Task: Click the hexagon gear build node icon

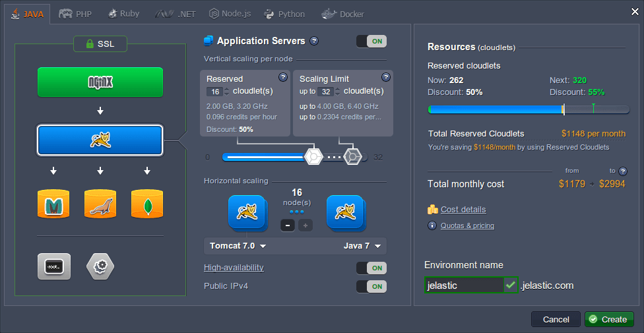Action: (x=100, y=266)
